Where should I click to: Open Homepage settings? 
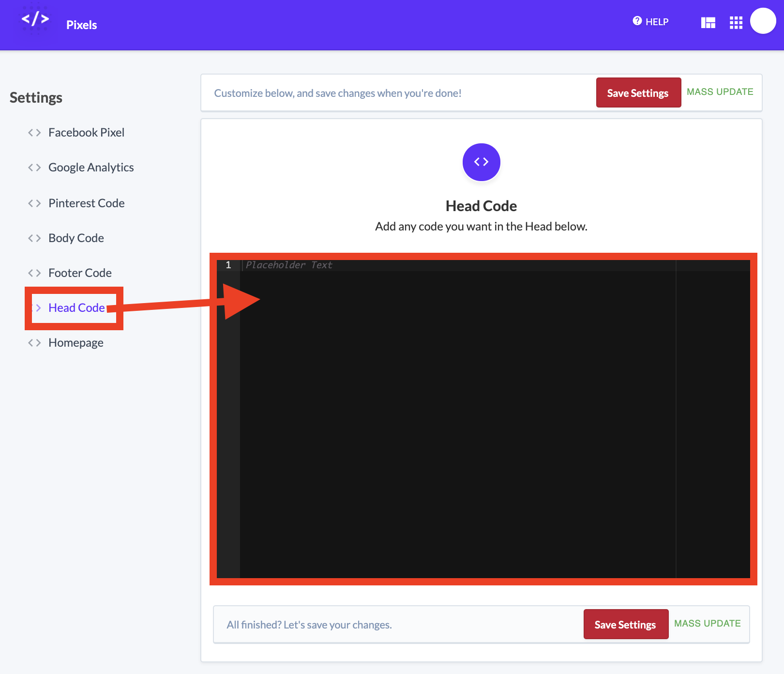pos(75,343)
